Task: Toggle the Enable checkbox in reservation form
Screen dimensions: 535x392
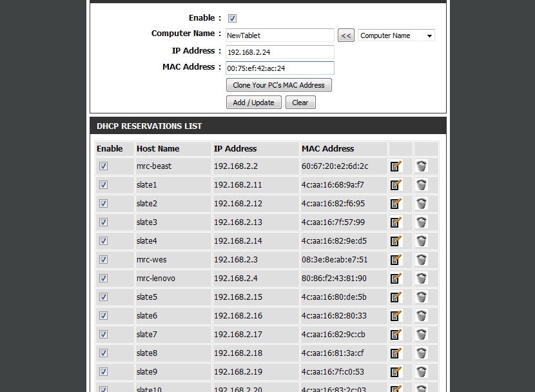Action: [x=232, y=19]
